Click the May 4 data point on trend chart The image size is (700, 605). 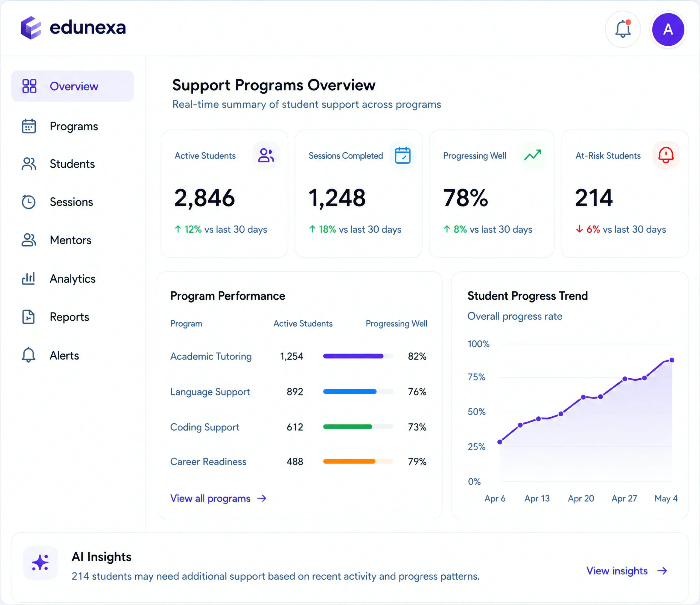(x=672, y=360)
